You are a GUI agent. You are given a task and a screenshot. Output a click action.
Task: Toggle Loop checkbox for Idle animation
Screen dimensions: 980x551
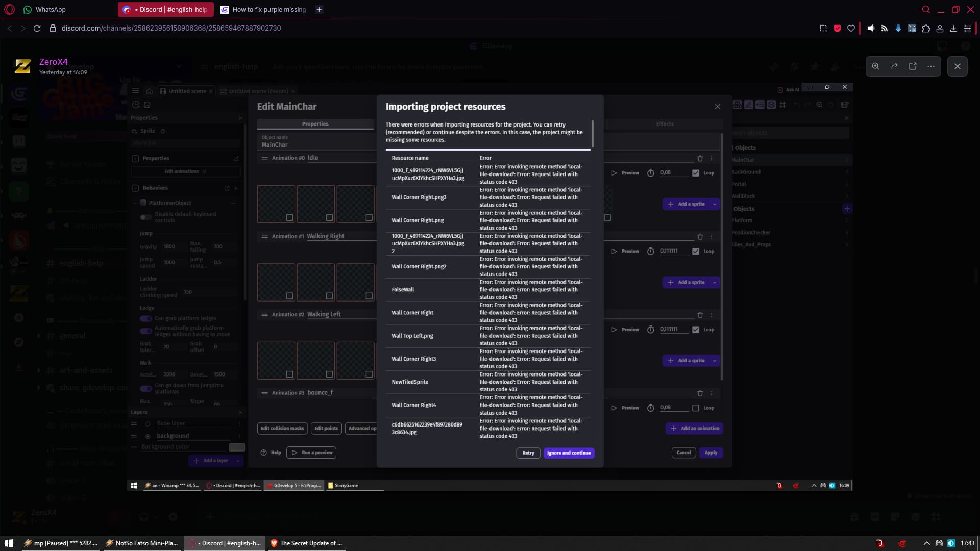tap(696, 173)
